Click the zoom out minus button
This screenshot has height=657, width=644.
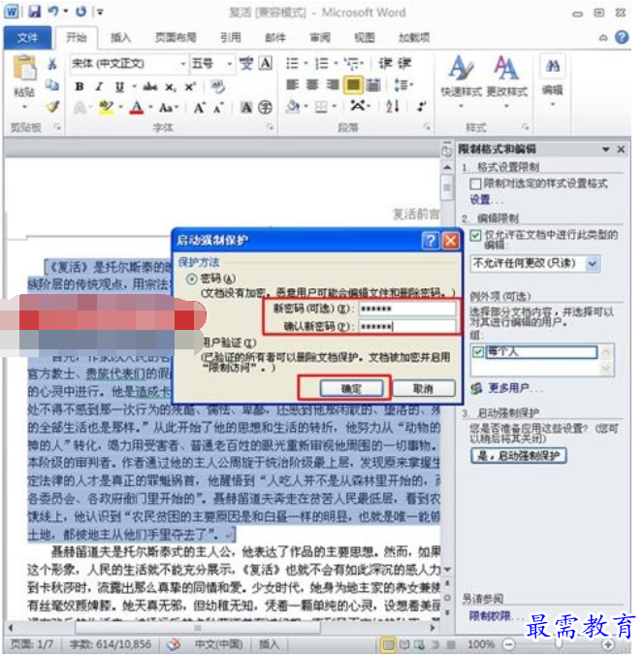tap(508, 644)
